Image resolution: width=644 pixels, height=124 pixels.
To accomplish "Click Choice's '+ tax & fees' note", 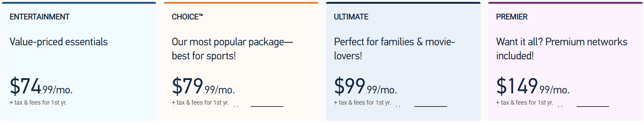I will click(200, 102).
